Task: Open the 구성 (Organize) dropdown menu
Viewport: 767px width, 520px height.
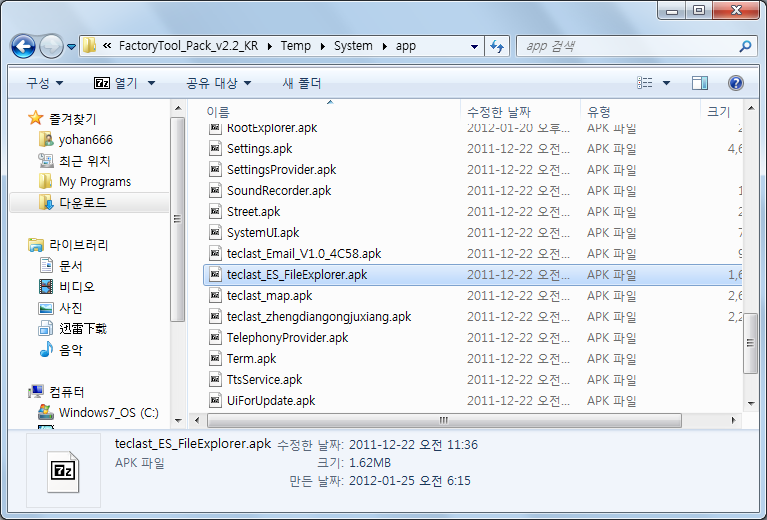Action: (44, 83)
